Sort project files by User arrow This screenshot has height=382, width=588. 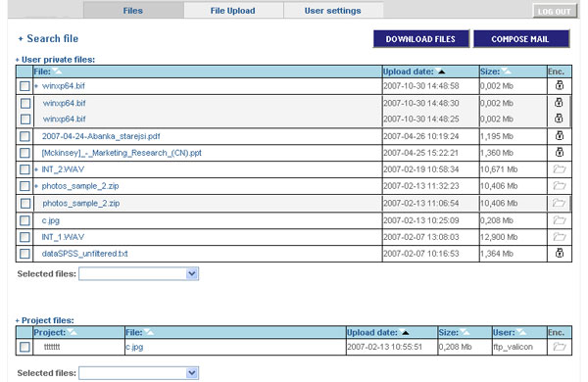(x=521, y=332)
